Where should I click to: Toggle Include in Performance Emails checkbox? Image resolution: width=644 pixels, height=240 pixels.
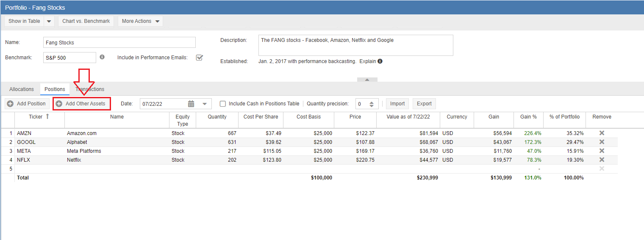[199, 58]
